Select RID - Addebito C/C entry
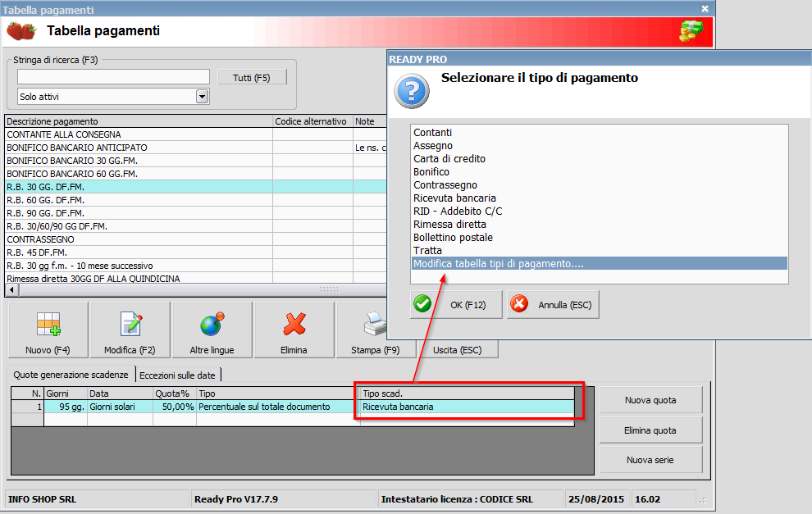 (x=600, y=212)
